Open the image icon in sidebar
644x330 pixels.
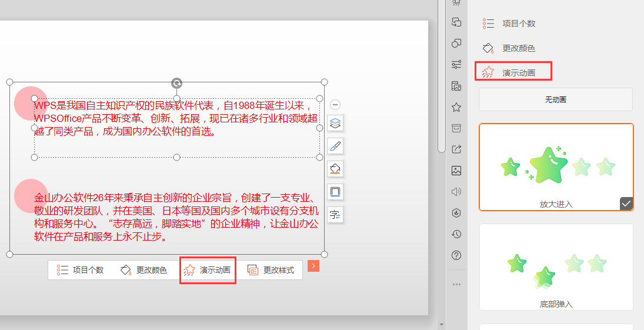click(456, 171)
